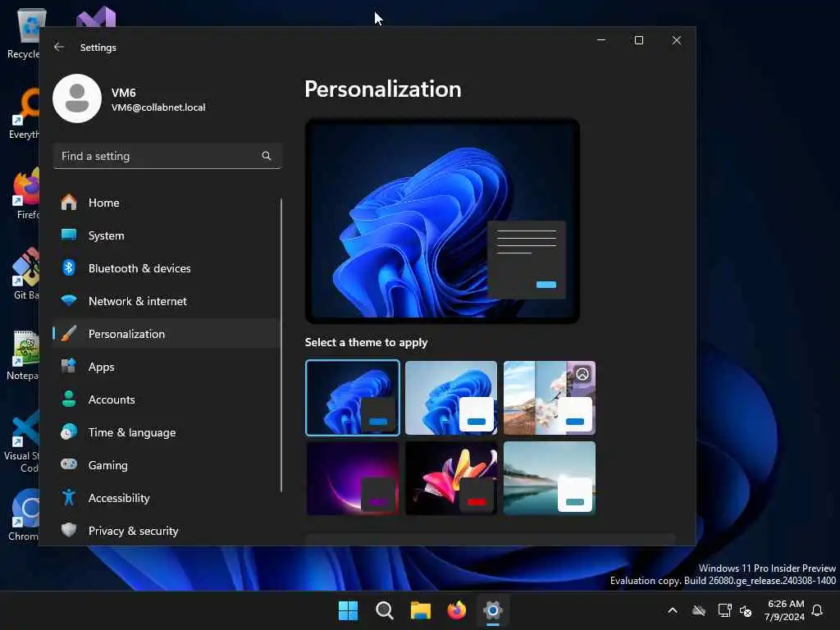840x630 pixels.
Task: Click the Settings gear taskbar icon
Action: [493, 610]
